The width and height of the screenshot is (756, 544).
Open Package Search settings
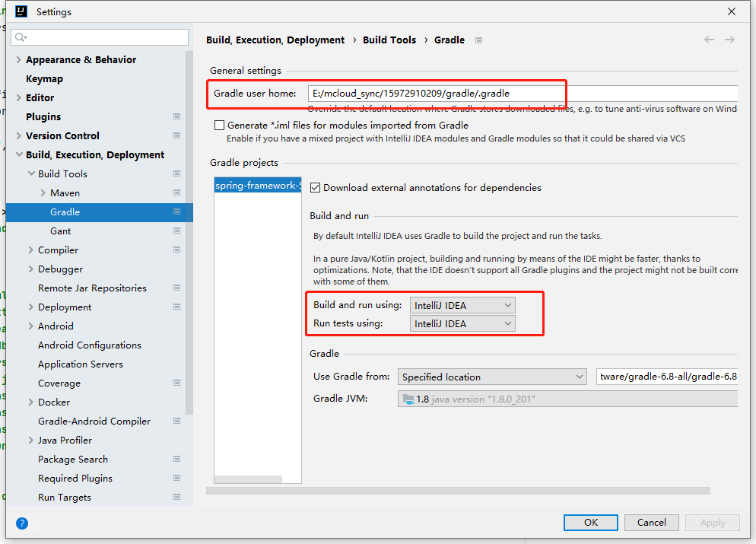(x=73, y=459)
